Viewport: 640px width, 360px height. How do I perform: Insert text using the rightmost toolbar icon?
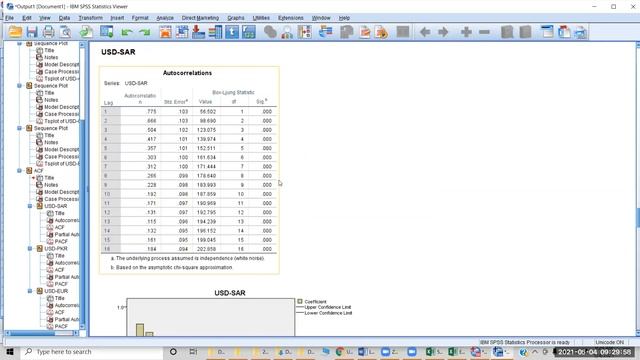coord(580,32)
